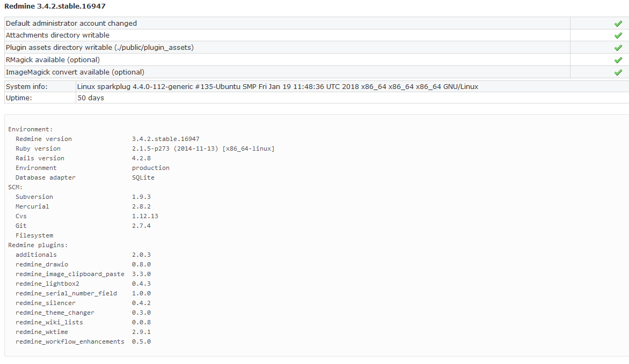Click the redmine_workflow_enhancements plugin name
The image size is (629, 364).
click(x=70, y=341)
